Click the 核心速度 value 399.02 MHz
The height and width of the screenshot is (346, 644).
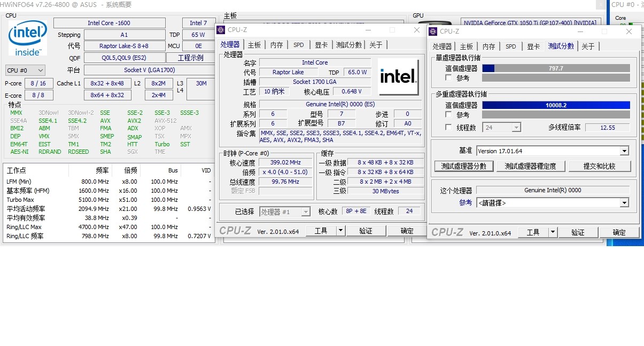click(x=285, y=163)
